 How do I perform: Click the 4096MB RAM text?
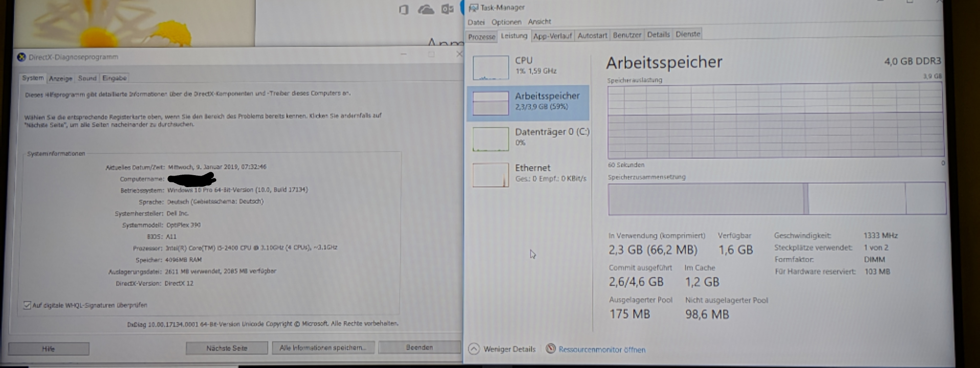(x=183, y=260)
